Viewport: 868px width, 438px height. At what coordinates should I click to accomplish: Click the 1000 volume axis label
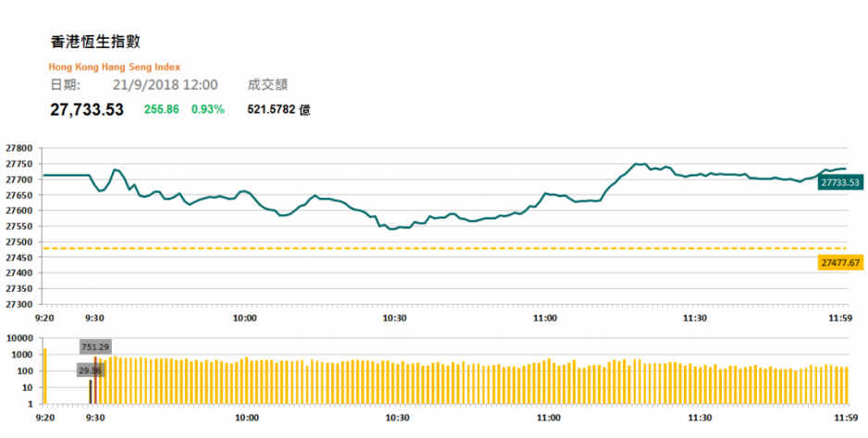point(24,355)
